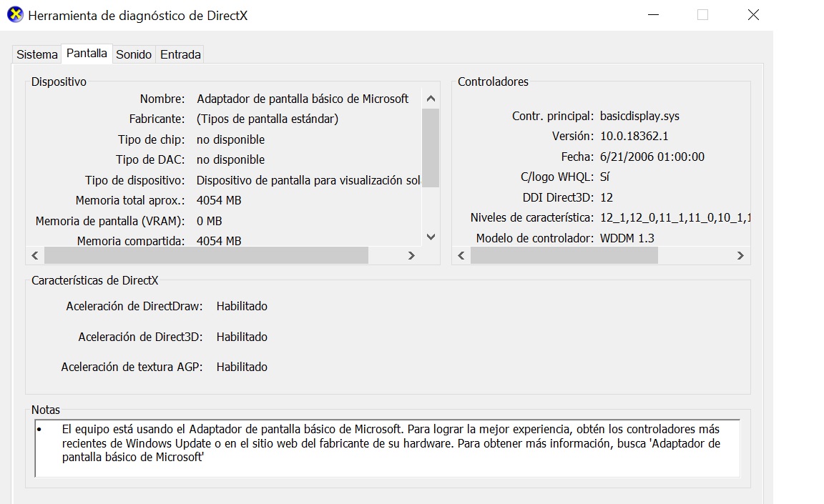Viewport: 824px width, 504px height.
Task: Click the down arrow of Dispositivo vertical scrollbar
Action: pyautogui.click(x=431, y=237)
